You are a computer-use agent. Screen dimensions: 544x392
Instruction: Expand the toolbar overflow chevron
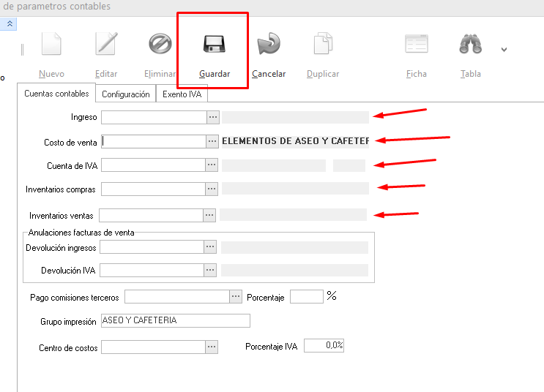[504, 50]
